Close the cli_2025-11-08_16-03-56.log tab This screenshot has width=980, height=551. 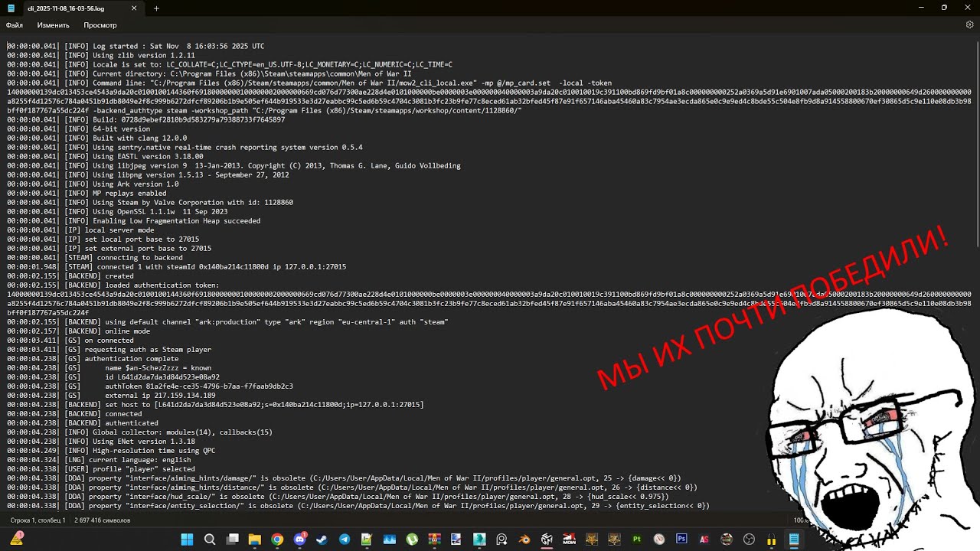[x=134, y=8]
